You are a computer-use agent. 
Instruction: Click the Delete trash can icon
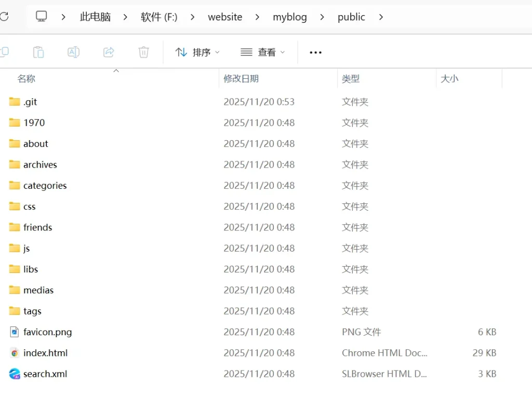144,52
